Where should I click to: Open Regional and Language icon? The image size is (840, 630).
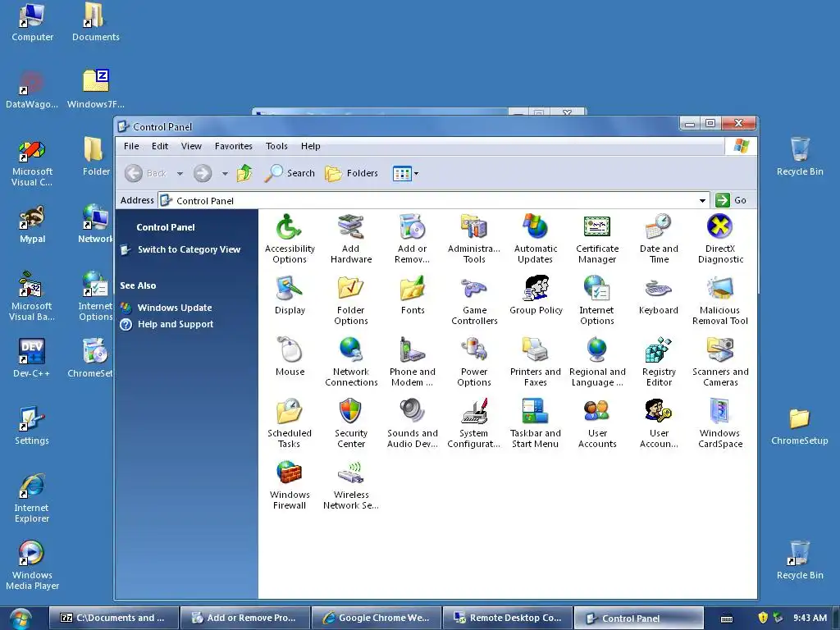pyautogui.click(x=597, y=362)
